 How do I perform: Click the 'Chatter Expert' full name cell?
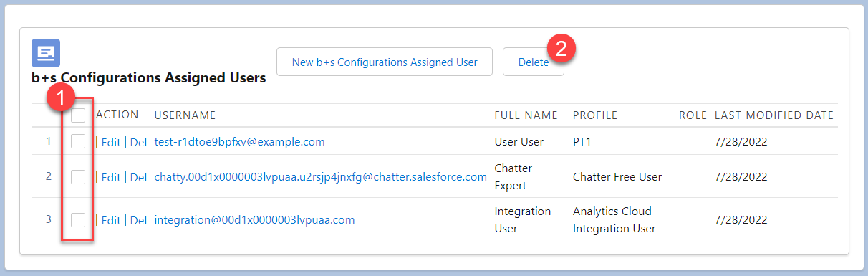[x=513, y=176]
